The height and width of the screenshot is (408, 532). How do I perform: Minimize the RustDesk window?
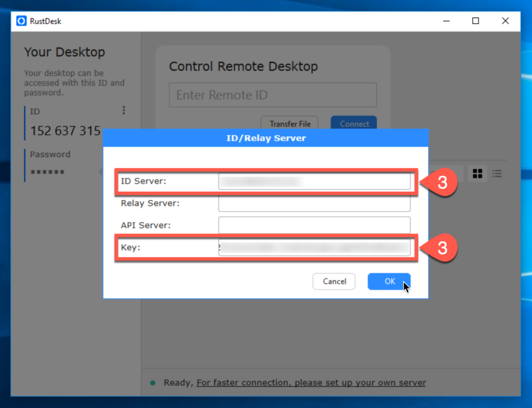point(446,21)
